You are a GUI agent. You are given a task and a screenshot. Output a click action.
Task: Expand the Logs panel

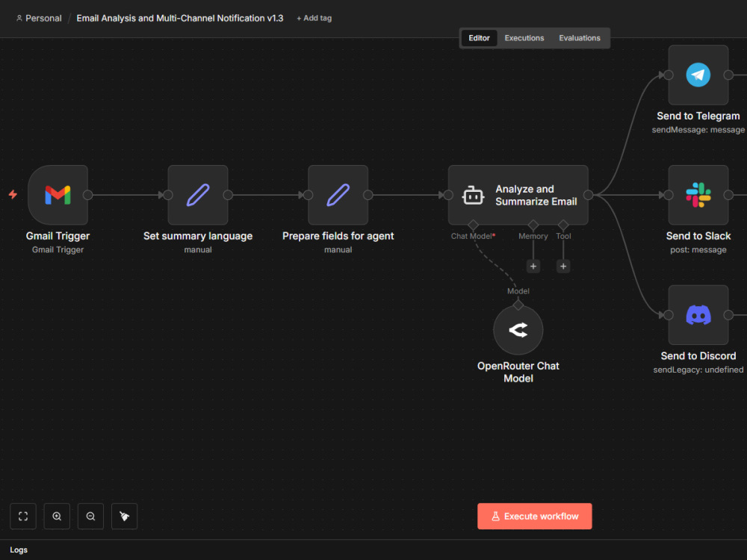pyautogui.click(x=19, y=550)
